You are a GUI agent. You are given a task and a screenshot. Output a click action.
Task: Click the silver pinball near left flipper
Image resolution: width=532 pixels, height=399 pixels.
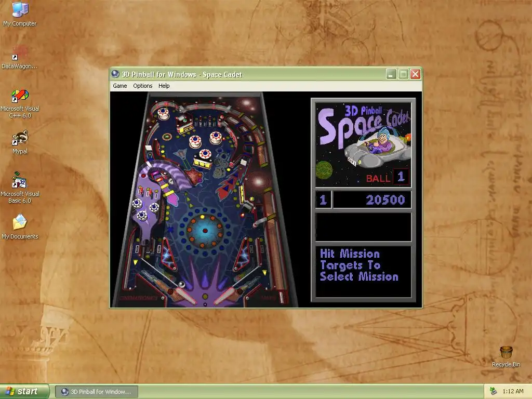(182, 284)
